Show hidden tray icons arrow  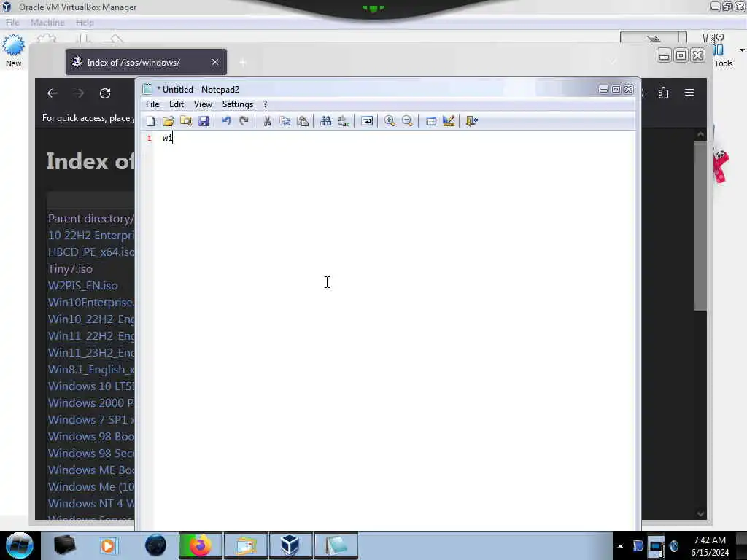(620, 546)
